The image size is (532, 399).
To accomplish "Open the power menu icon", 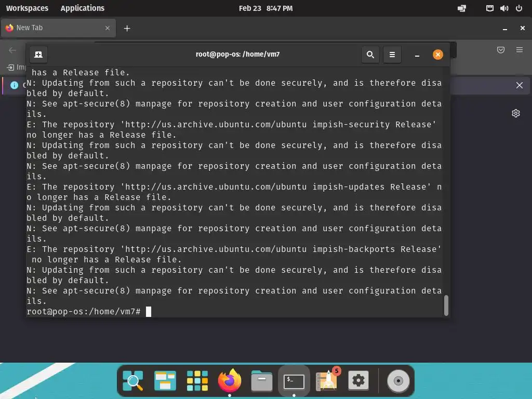I will [519, 8].
